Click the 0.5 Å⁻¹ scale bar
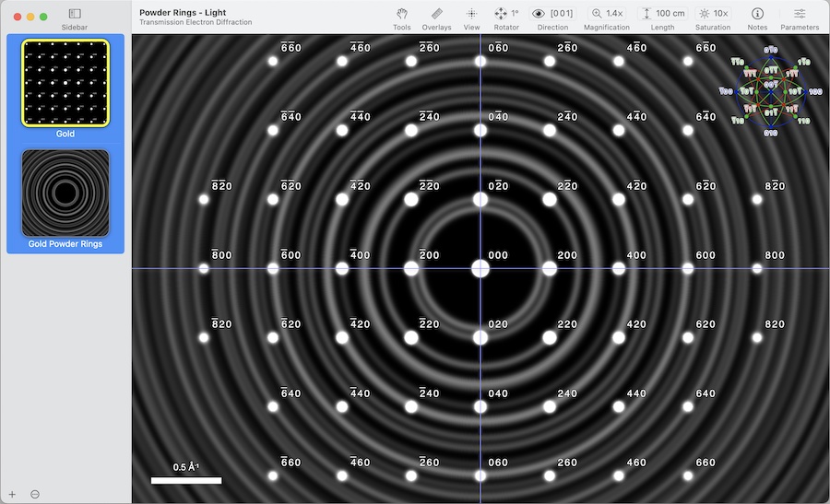The width and height of the screenshot is (830, 504). (x=186, y=479)
